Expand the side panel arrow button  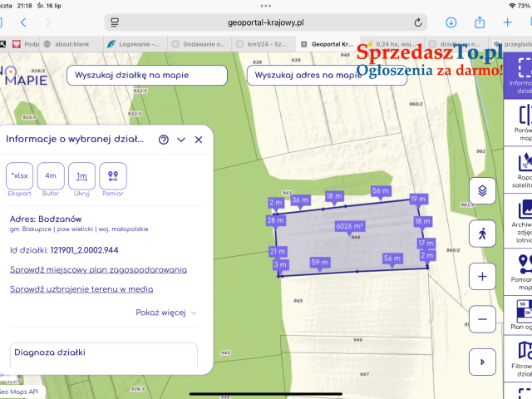(482, 362)
